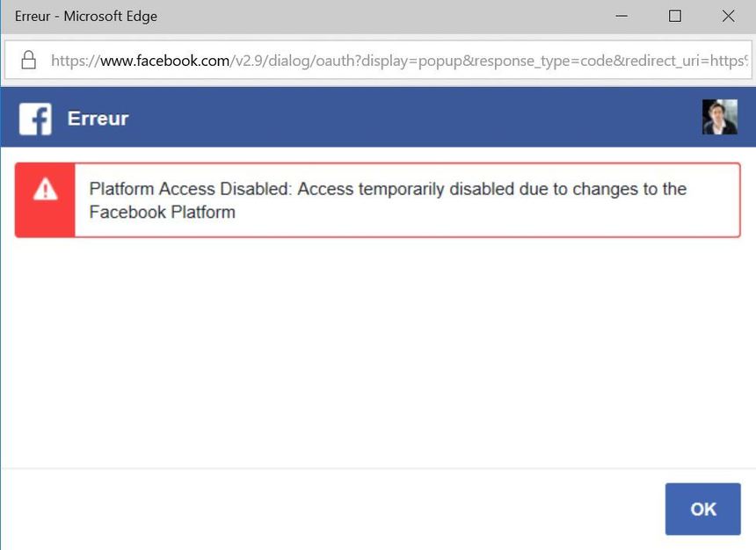Click the 'Erreur' heading next to the logo
This screenshot has width=756, height=550.
click(98, 119)
